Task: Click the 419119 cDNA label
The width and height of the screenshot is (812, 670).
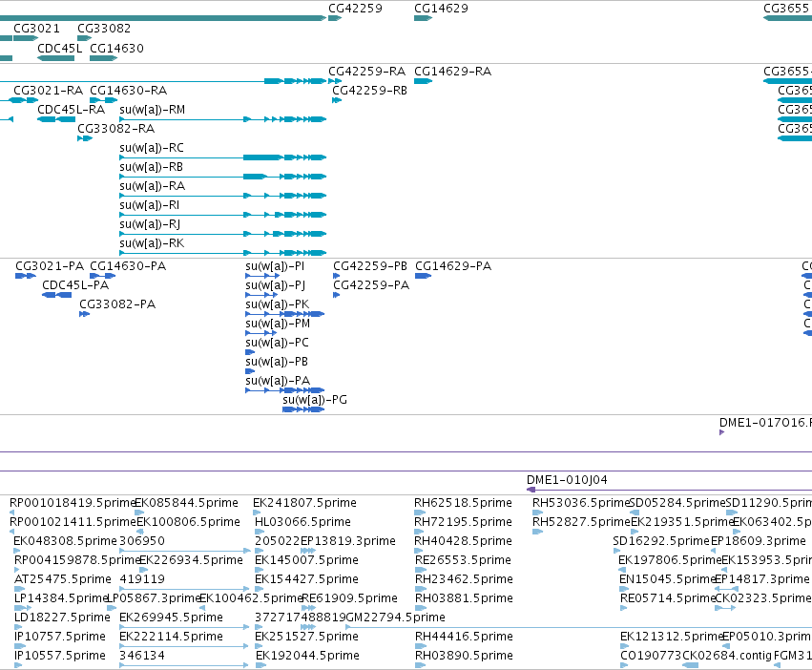Action: click(142, 578)
